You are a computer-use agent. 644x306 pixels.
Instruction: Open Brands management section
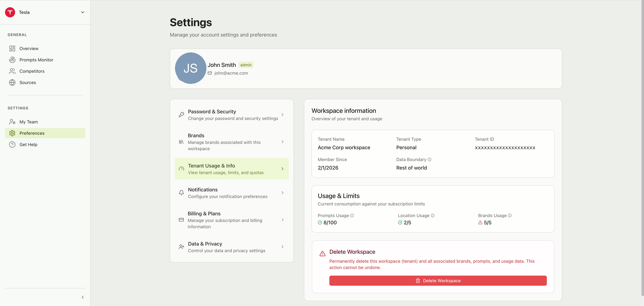[x=232, y=142]
